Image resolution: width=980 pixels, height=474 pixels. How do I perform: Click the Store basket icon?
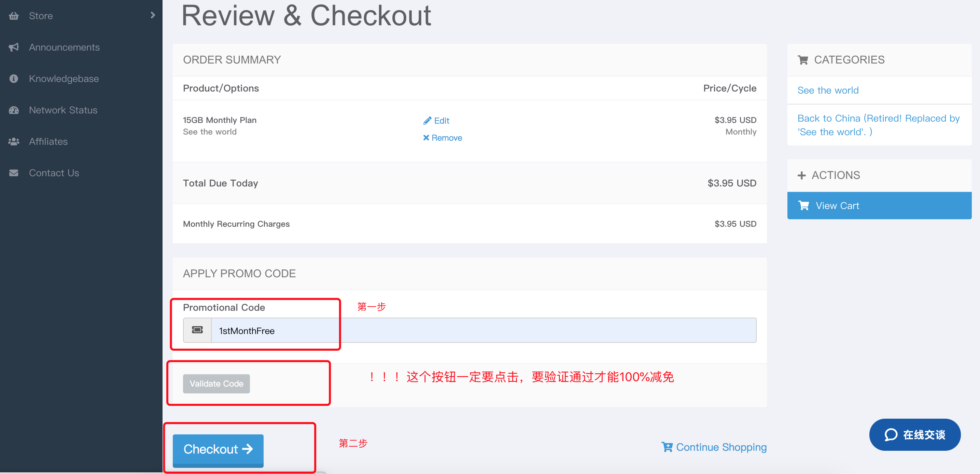[14, 16]
